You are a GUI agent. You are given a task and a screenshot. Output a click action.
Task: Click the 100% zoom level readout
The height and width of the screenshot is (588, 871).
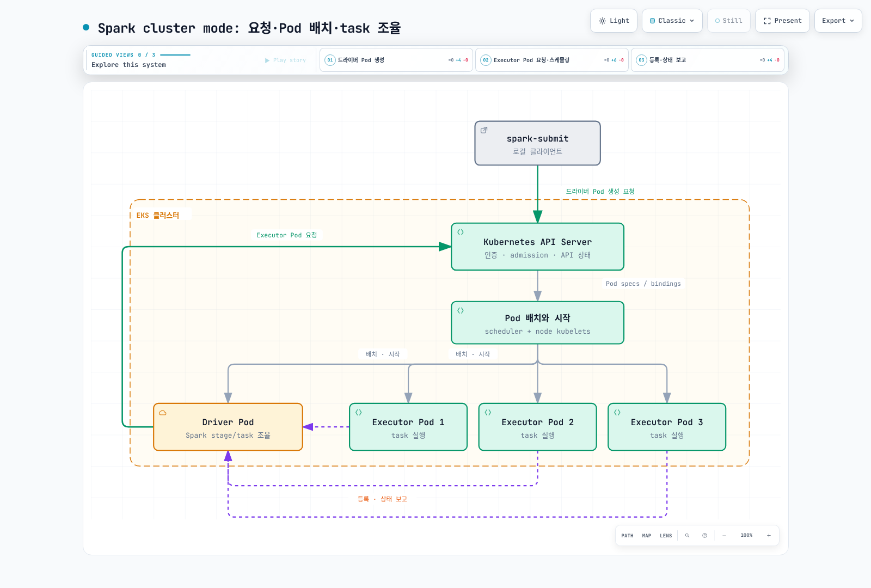click(x=746, y=535)
